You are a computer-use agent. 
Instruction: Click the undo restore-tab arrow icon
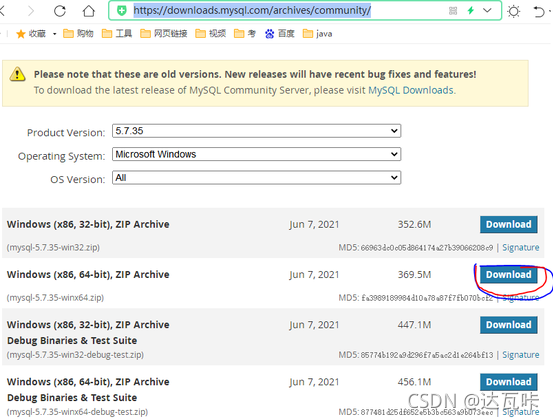pos(539,12)
